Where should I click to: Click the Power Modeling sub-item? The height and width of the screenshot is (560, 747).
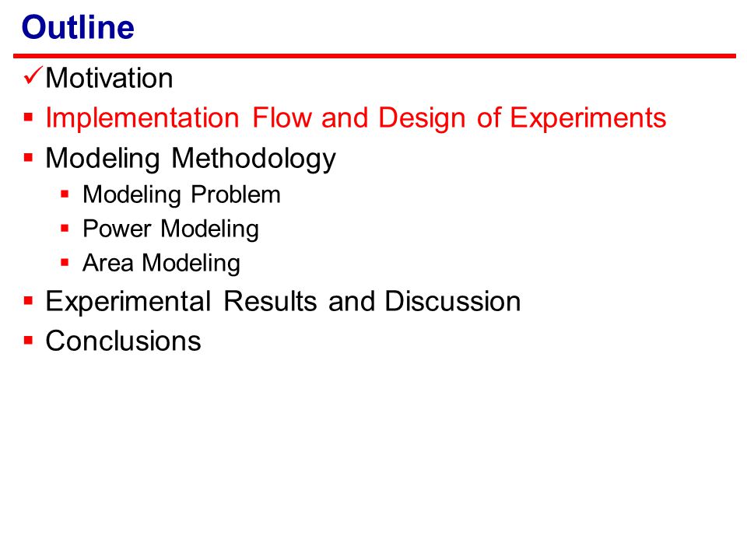[171, 229]
